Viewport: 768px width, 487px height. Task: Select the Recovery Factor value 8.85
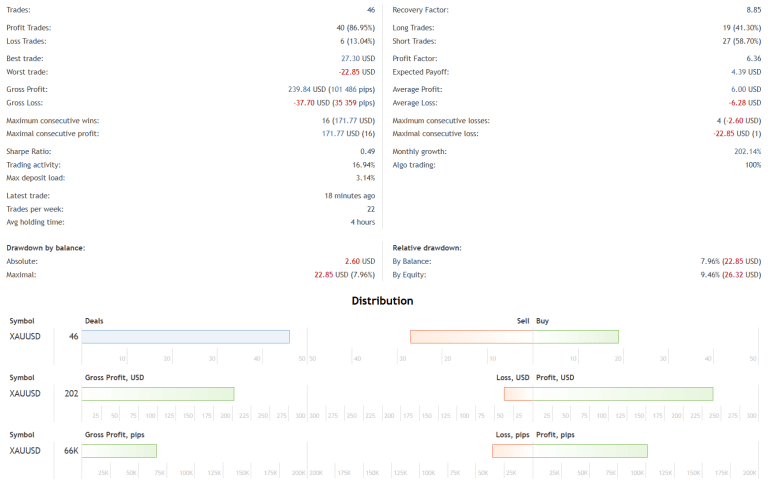point(751,10)
